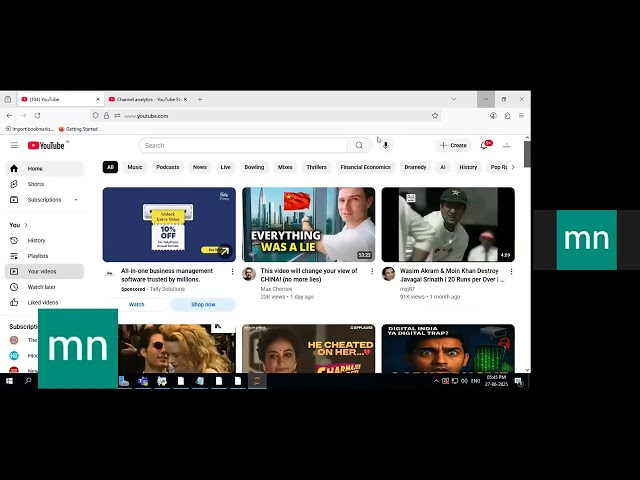Viewport: 640px width, 480px height.
Task: Select the Music filter chip
Action: pyautogui.click(x=135, y=167)
